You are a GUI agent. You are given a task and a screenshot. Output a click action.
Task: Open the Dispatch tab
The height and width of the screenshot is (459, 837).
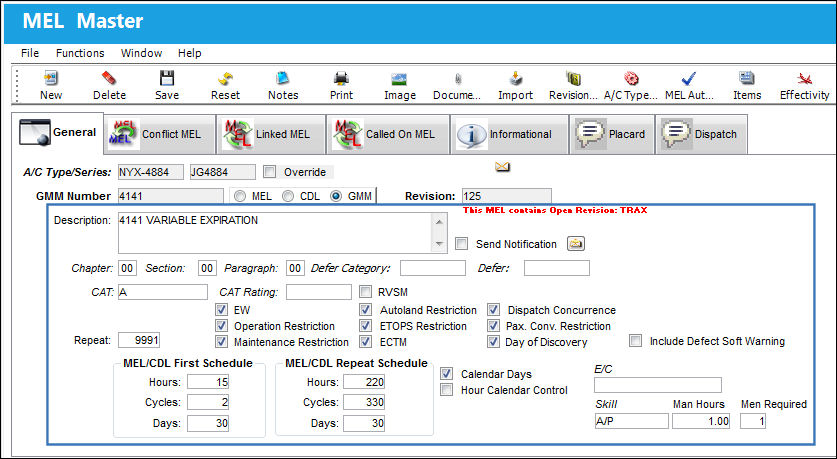click(701, 134)
